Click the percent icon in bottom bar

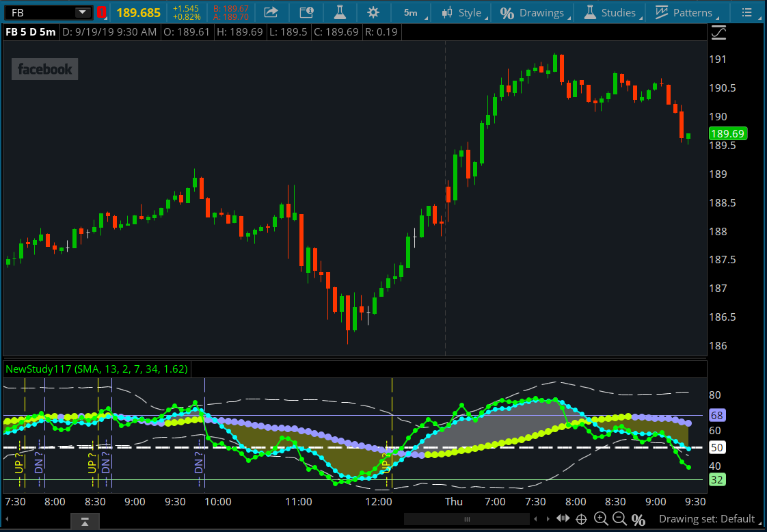coord(638,520)
